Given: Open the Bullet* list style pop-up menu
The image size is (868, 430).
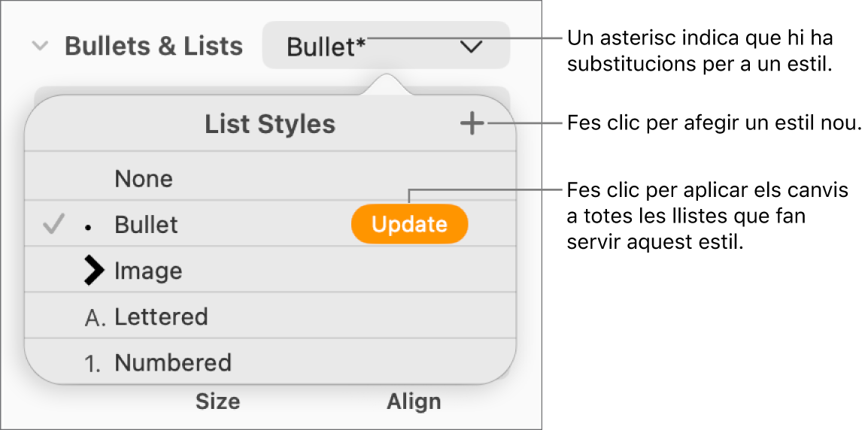Looking at the screenshot, I should 385,47.
